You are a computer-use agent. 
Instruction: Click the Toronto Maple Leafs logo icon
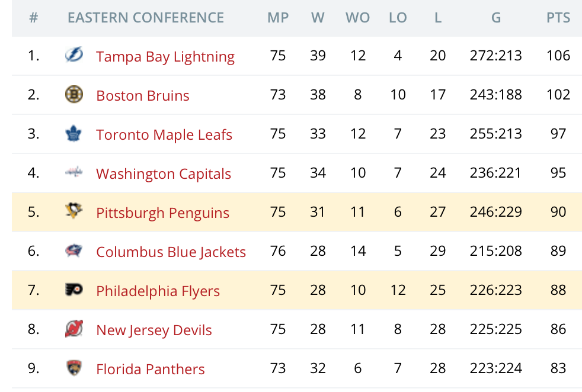point(74,134)
